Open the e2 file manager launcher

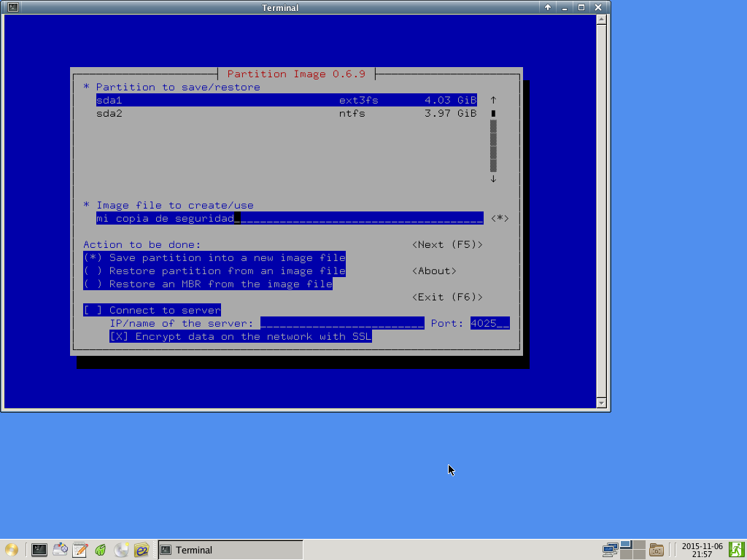(x=142, y=550)
